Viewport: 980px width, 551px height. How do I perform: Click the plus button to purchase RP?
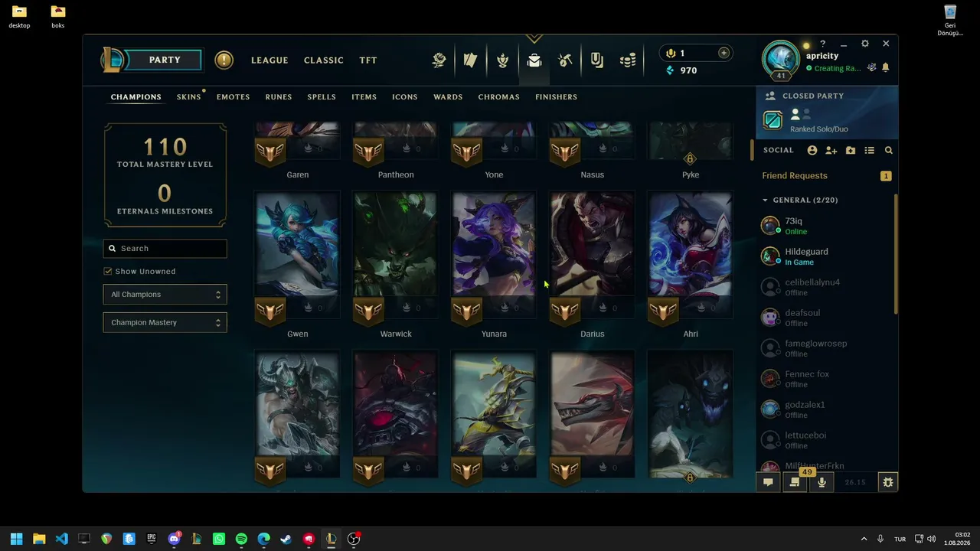[724, 53]
